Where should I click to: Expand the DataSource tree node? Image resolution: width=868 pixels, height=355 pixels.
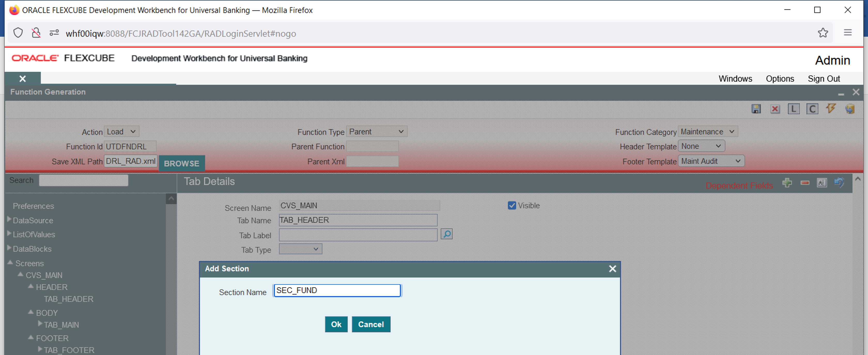[x=10, y=220]
